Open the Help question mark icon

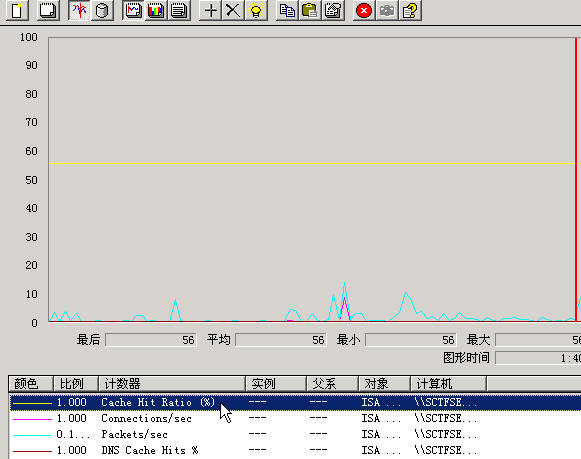coord(410,10)
